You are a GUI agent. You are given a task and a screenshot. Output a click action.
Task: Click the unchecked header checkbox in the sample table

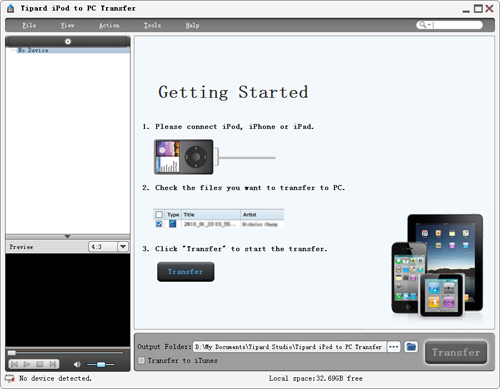(159, 214)
